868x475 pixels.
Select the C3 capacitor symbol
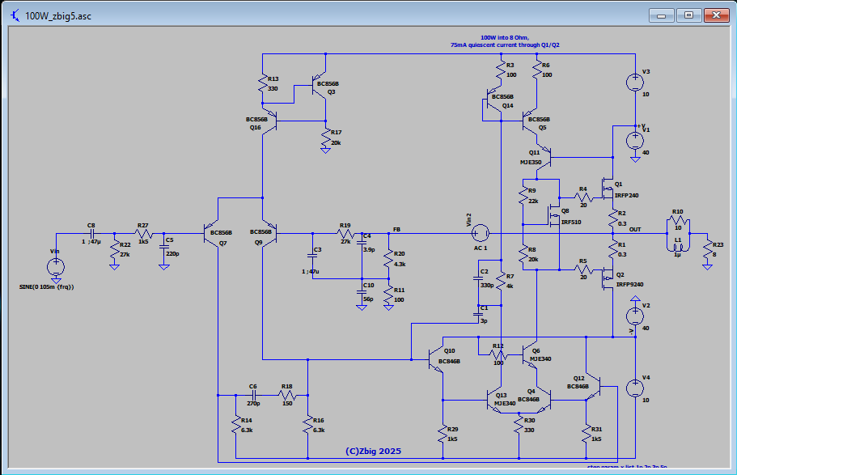click(x=312, y=256)
